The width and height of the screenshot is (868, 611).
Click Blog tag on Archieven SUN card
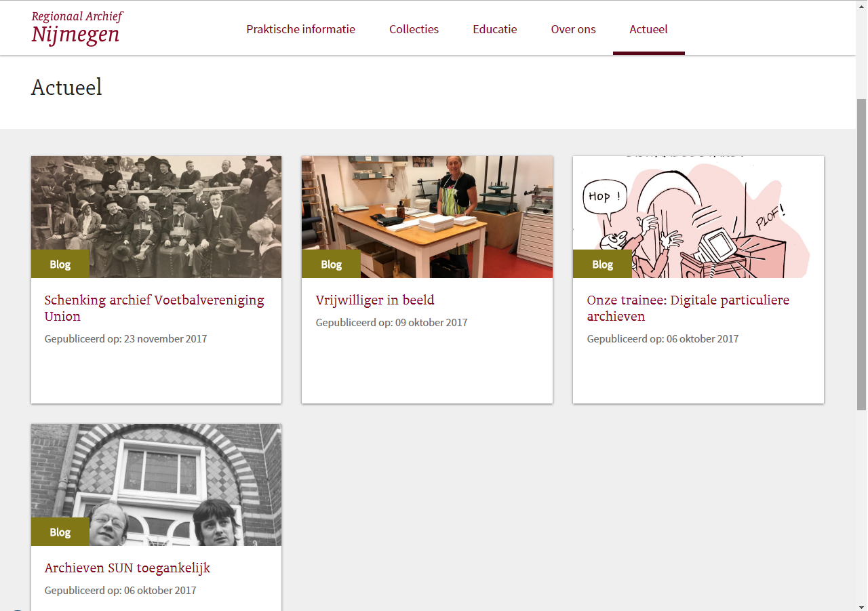pyautogui.click(x=60, y=532)
